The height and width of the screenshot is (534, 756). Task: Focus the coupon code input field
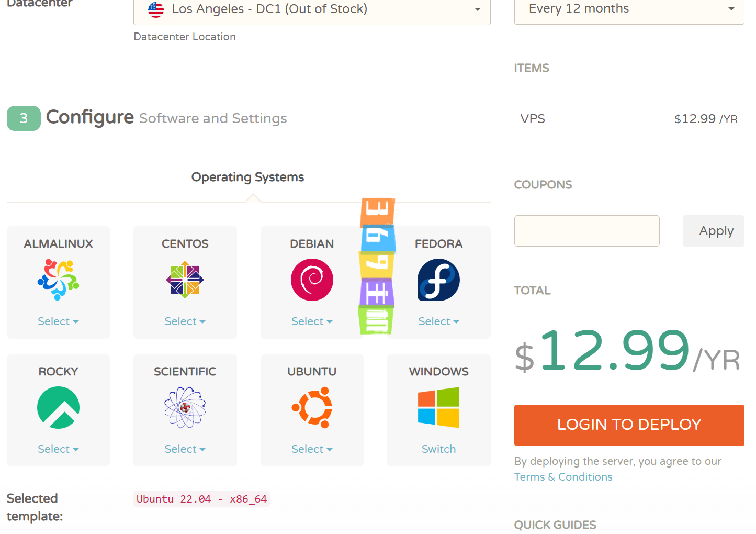586,231
